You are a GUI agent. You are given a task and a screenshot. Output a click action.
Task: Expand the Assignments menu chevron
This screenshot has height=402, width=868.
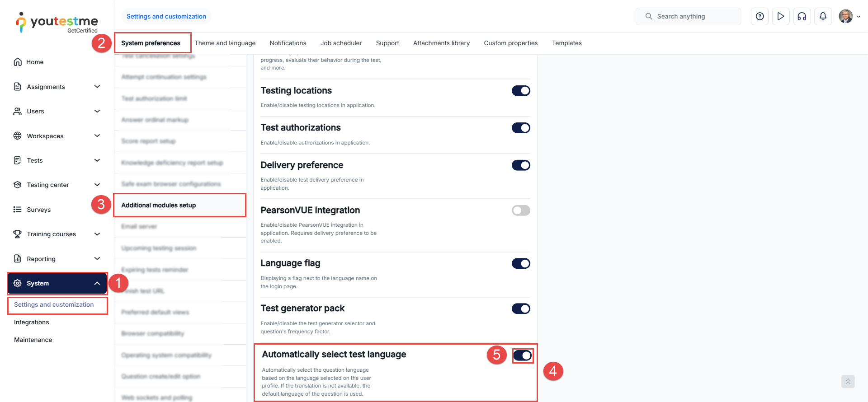pyautogui.click(x=97, y=87)
